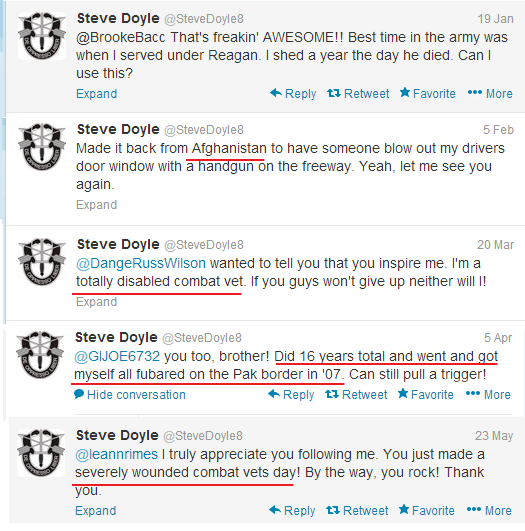Favorite the 5 Apr tweet
Image resolution: width=525 pixels, height=531 pixels.
pos(425,395)
